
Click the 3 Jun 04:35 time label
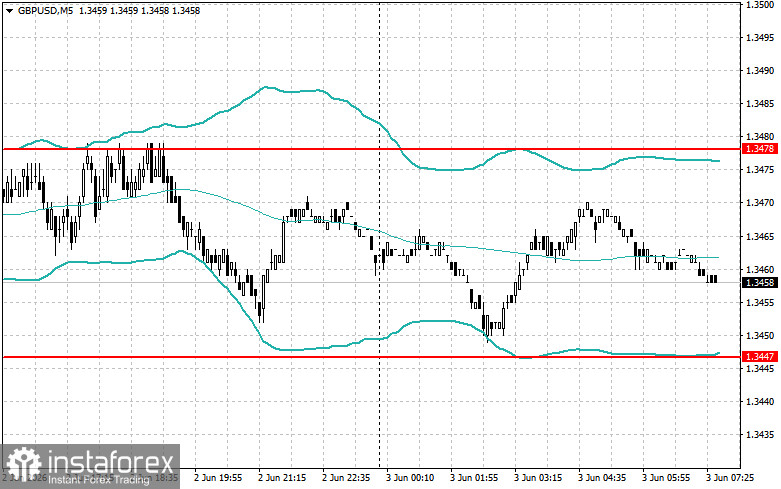coord(602,478)
